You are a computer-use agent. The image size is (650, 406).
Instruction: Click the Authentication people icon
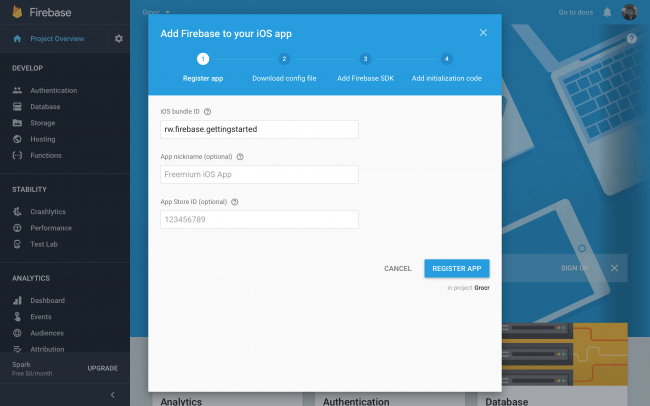point(17,90)
